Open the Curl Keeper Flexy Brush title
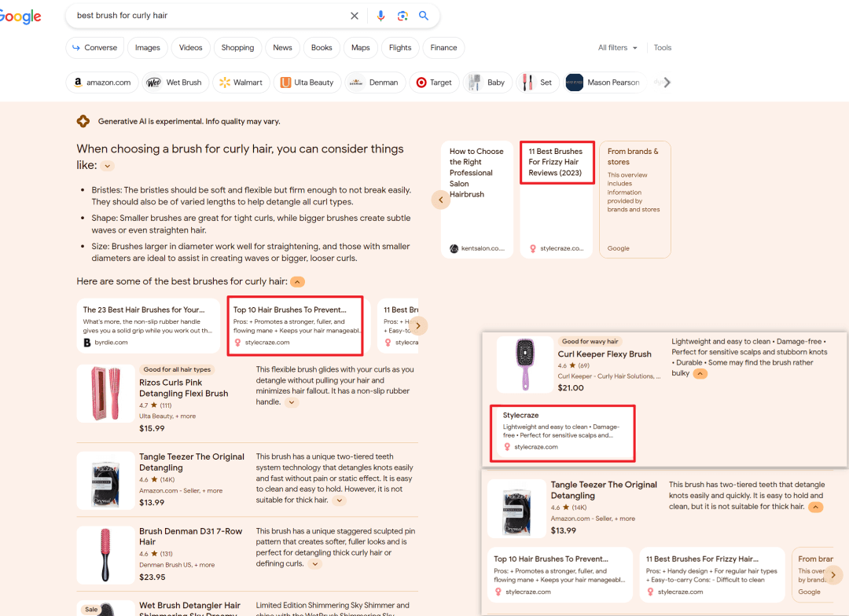 (605, 354)
